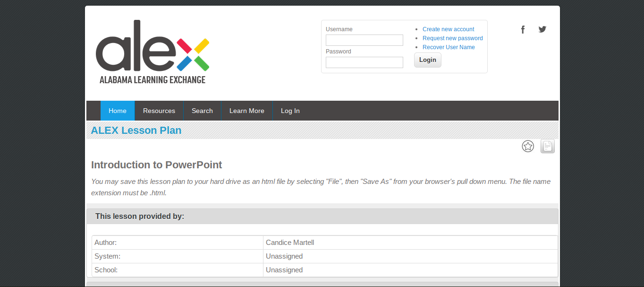Open the Resources menu
The height and width of the screenshot is (287, 644).
159,111
